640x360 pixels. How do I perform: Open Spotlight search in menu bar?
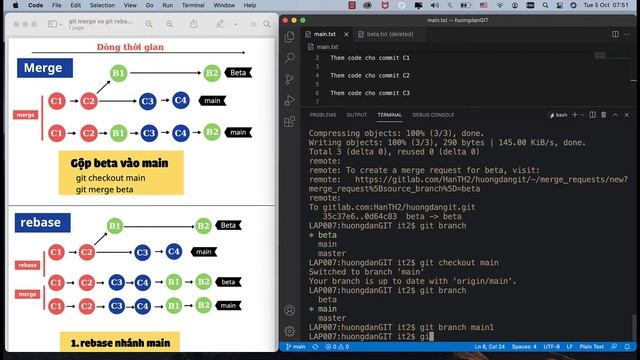pyautogui.click(x=545, y=5)
